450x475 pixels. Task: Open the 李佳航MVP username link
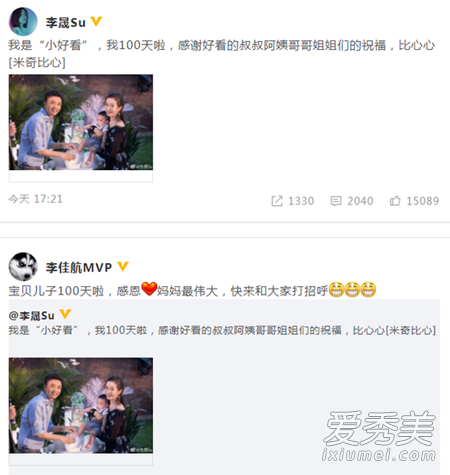[x=79, y=267]
